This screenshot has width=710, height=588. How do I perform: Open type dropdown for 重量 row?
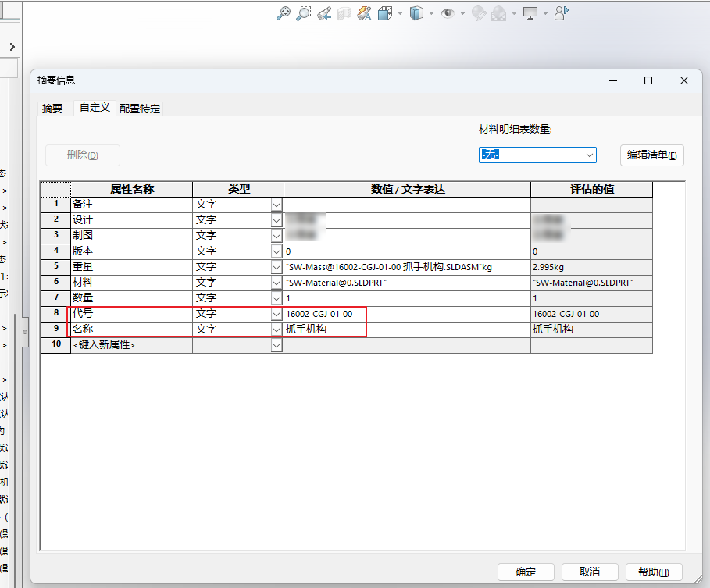click(277, 267)
